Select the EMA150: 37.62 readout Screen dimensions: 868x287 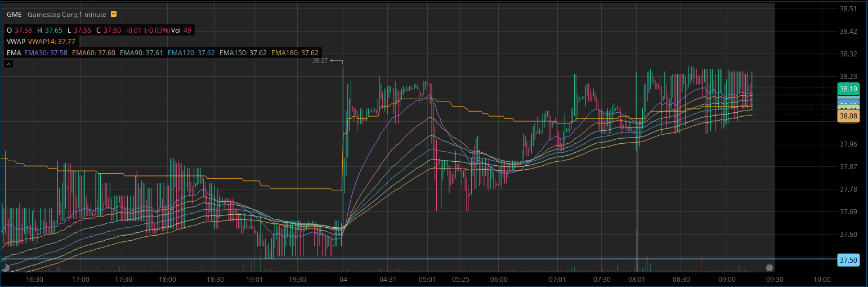coord(243,52)
